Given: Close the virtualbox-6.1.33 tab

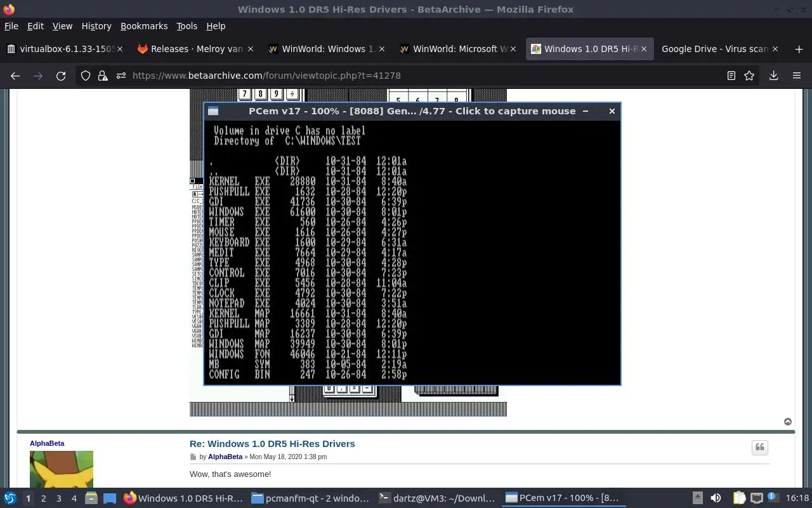Looking at the screenshot, I should (120, 49).
